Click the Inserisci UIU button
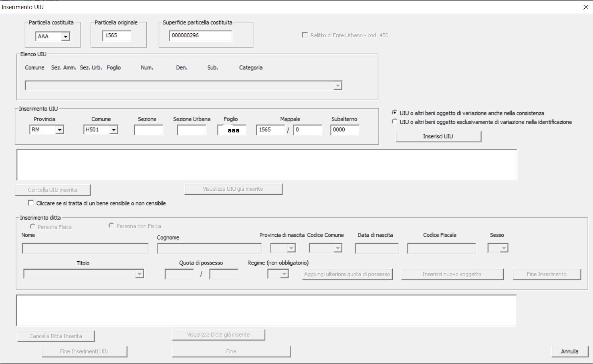 [438, 136]
